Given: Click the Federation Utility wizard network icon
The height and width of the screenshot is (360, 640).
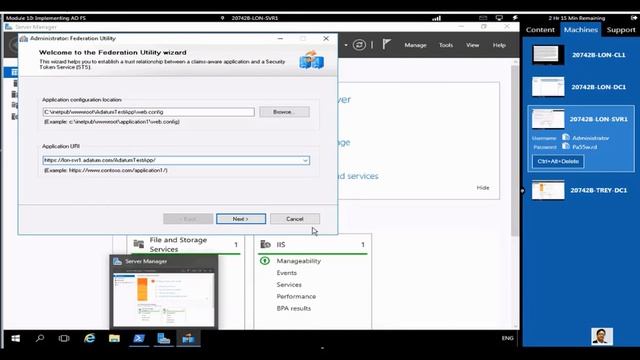Looking at the screenshot, I should [311, 60].
